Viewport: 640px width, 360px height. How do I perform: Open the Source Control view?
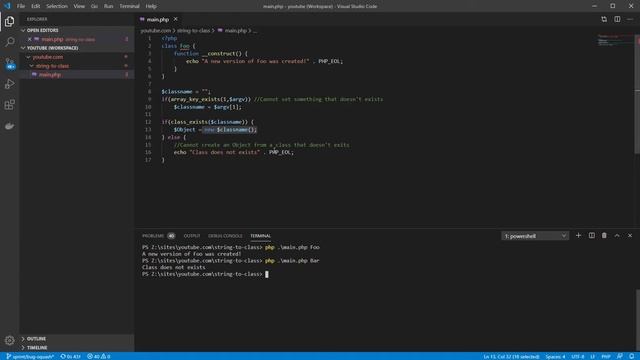[x=9, y=63]
